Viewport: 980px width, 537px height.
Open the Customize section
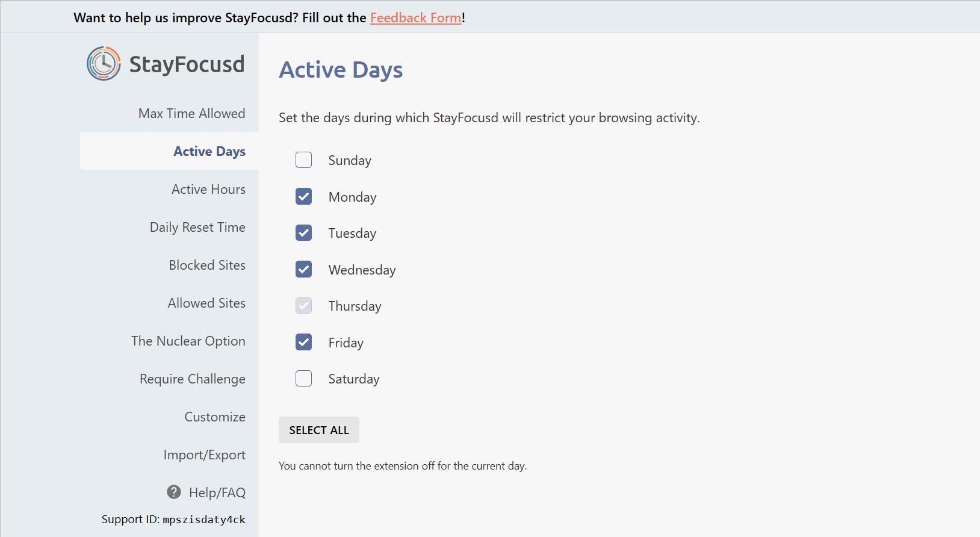point(215,417)
